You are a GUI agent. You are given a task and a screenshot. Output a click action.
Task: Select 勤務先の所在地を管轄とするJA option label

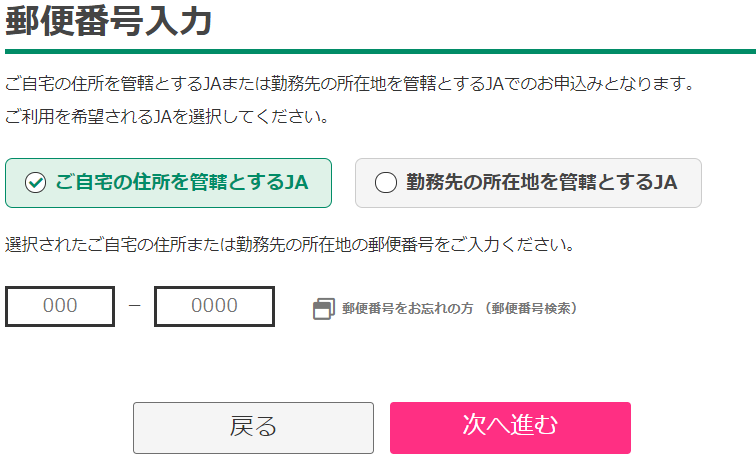coord(541,183)
